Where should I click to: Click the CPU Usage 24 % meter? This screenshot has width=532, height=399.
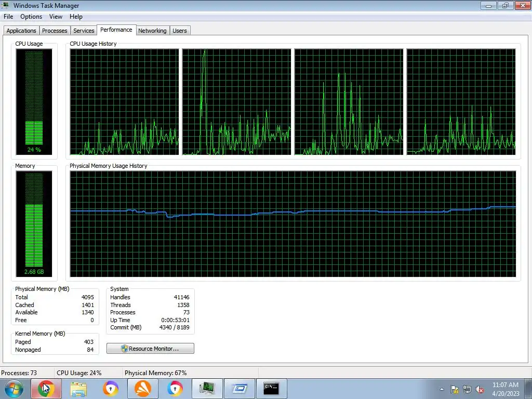tap(34, 102)
